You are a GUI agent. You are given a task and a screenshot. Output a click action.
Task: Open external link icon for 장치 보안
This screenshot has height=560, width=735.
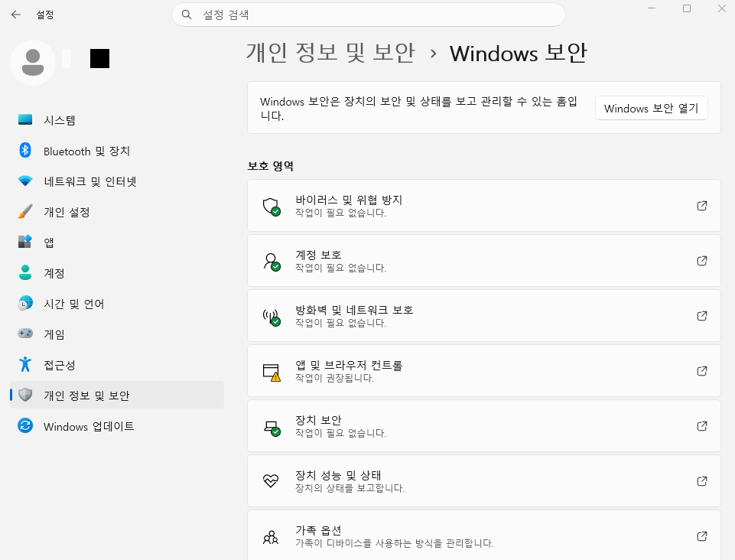click(x=701, y=426)
